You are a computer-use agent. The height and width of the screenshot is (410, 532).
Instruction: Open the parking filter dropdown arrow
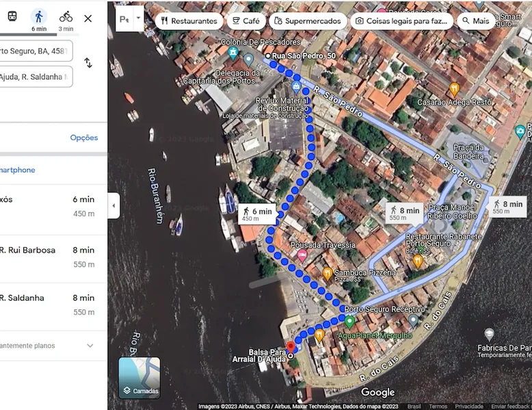pos(138,18)
